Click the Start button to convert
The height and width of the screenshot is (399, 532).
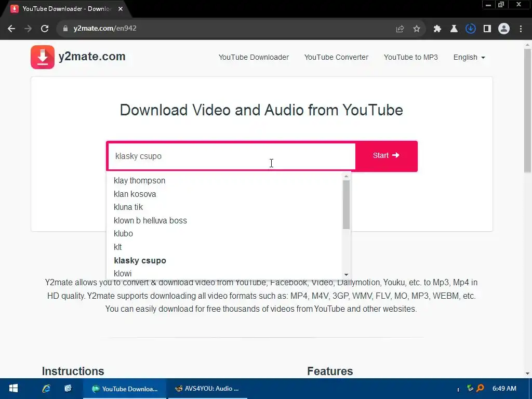(x=386, y=156)
